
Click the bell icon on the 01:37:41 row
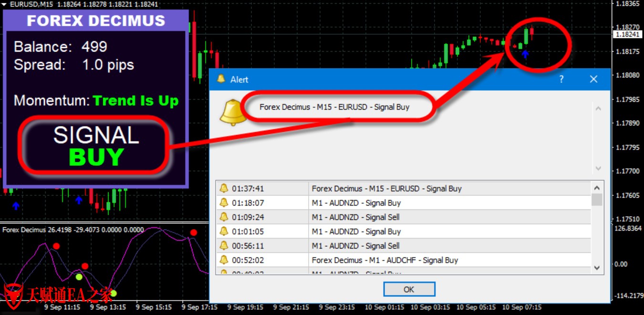224,189
